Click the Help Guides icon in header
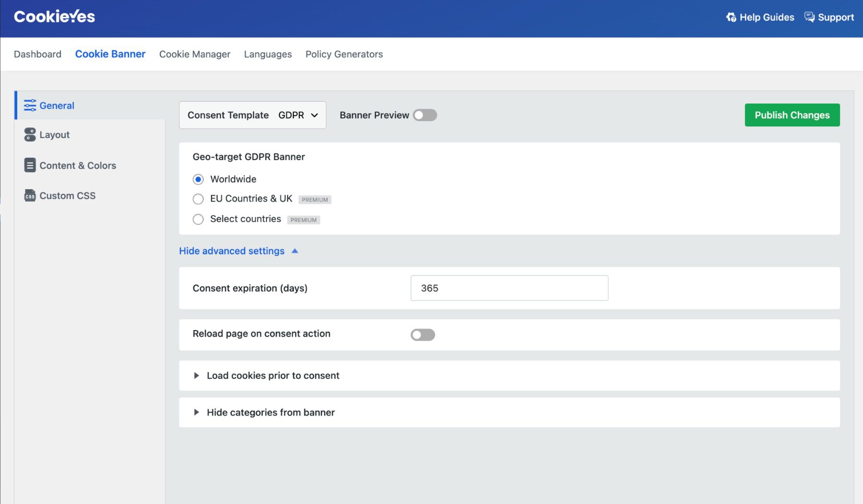 (731, 17)
